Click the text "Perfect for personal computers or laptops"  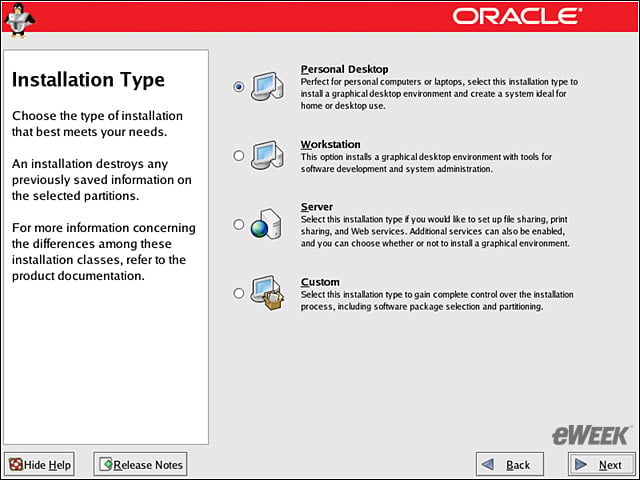[382, 82]
